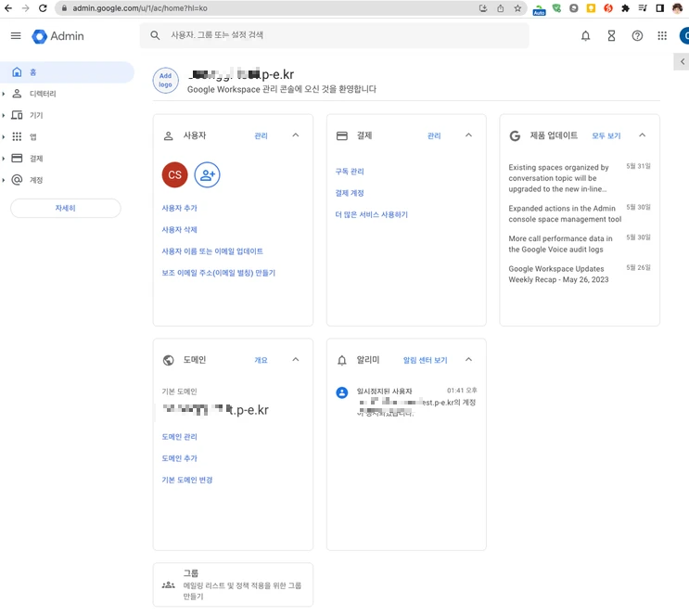Open the Google apps grid launcher
Viewport: 689px width, 616px height.
[662, 36]
